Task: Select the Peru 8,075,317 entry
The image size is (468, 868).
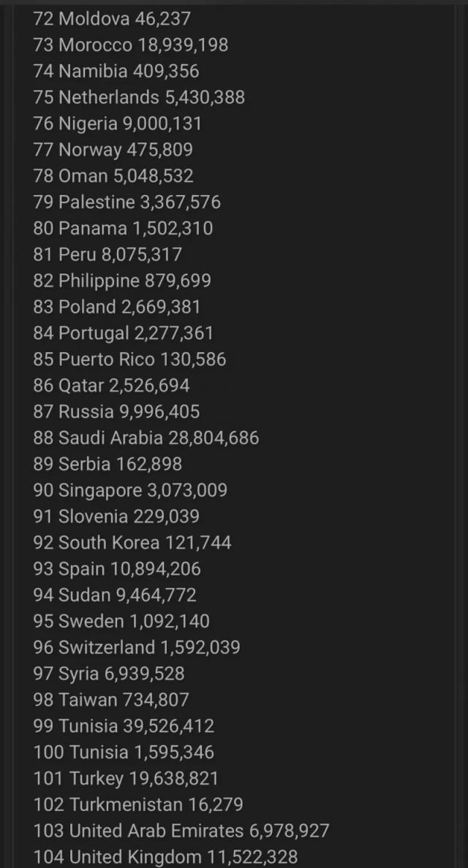Action: tap(107, 255)
